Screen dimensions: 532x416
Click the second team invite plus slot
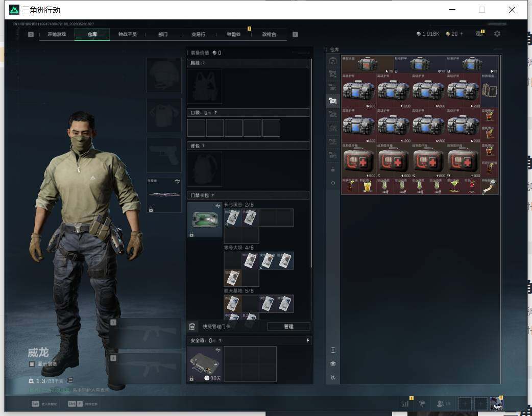click(480, 404)
